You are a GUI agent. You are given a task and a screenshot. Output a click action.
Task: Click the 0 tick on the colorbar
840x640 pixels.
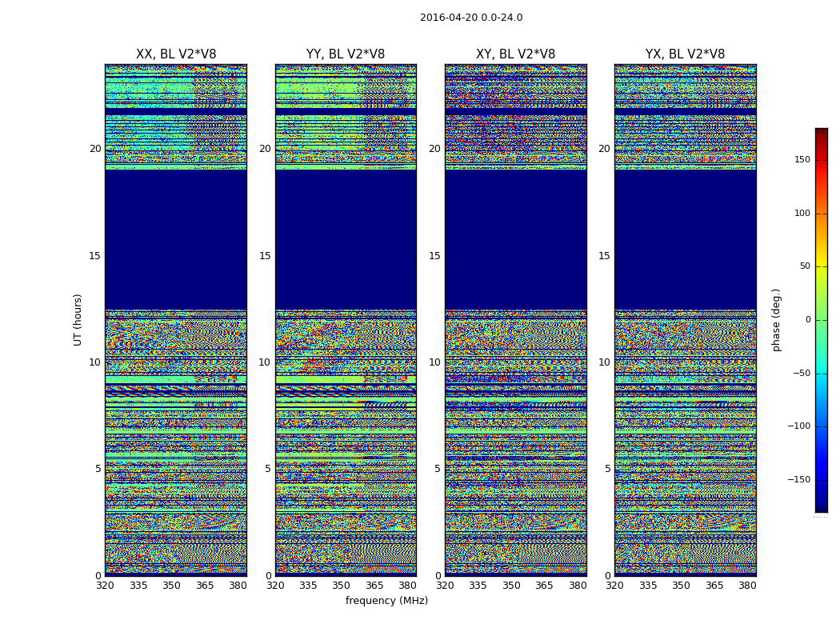pyautogui.click(x=808, y=320)
